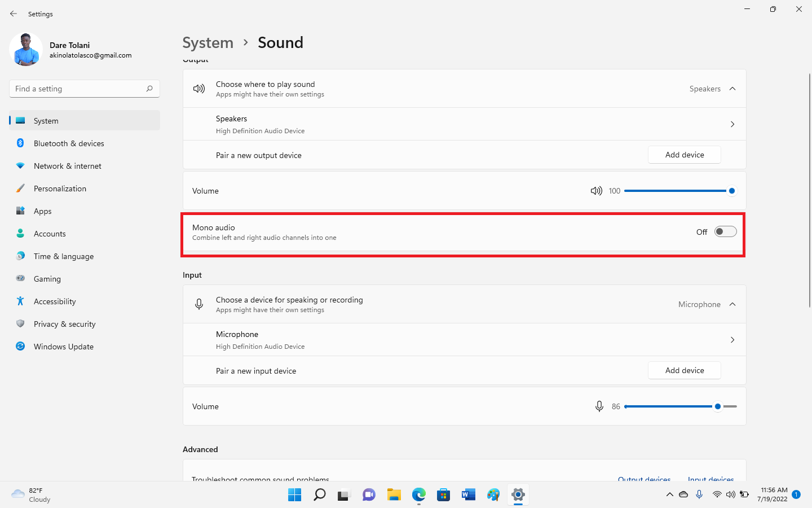Click the OneDrive cloud tray icon
Screen dimensions: 812x508
click(683, 494)
